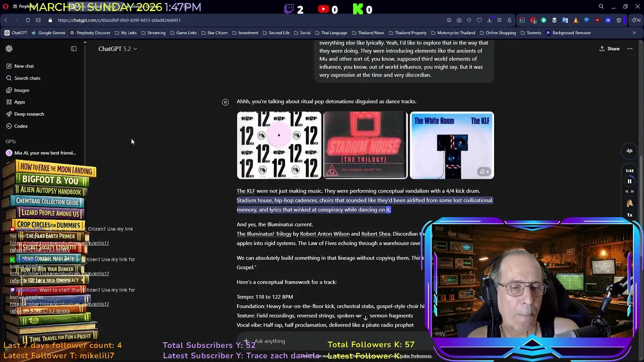Expand Streaming bookmark folder

coord(153,33)
